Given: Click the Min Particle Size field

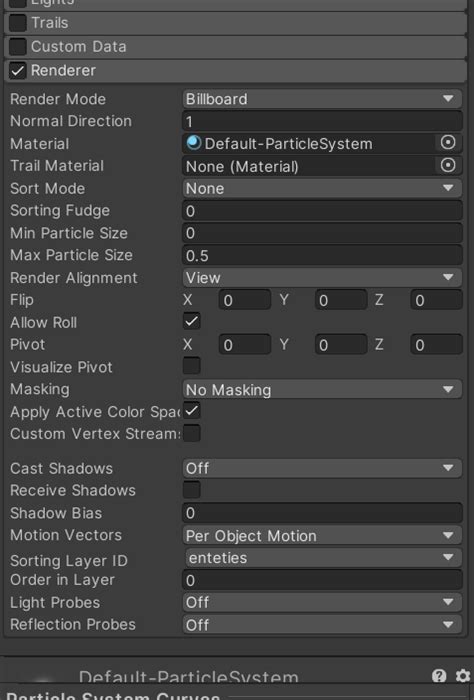Looking at the screenshot, I should (322, 233).
